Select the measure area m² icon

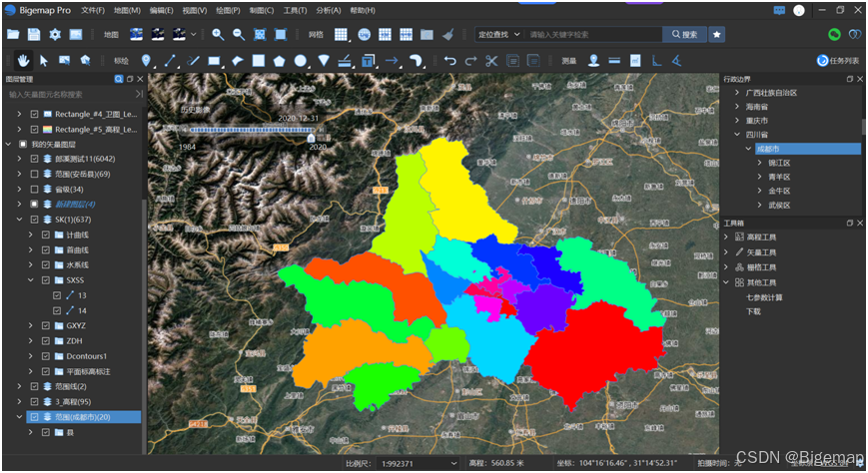click(635, 60)
